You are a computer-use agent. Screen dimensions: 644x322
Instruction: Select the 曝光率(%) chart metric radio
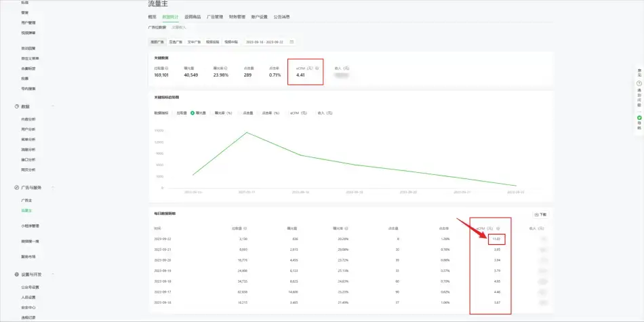click(211, 113)
